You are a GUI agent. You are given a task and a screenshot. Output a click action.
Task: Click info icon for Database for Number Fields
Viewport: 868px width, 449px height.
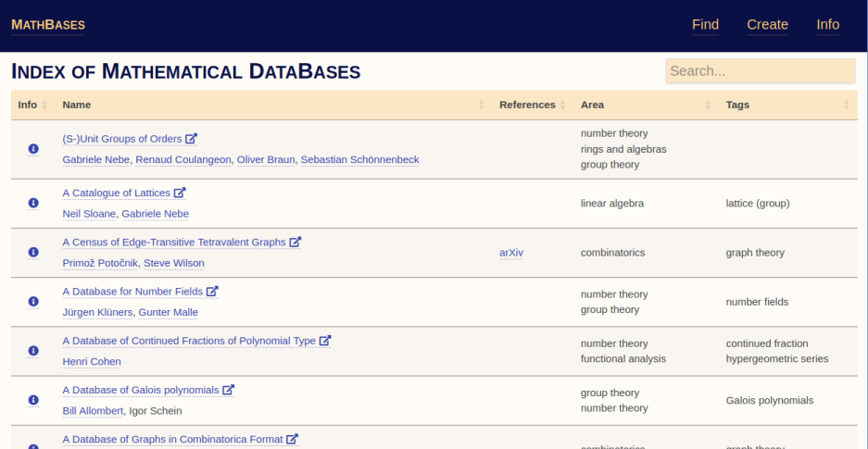tap(33, 302)
